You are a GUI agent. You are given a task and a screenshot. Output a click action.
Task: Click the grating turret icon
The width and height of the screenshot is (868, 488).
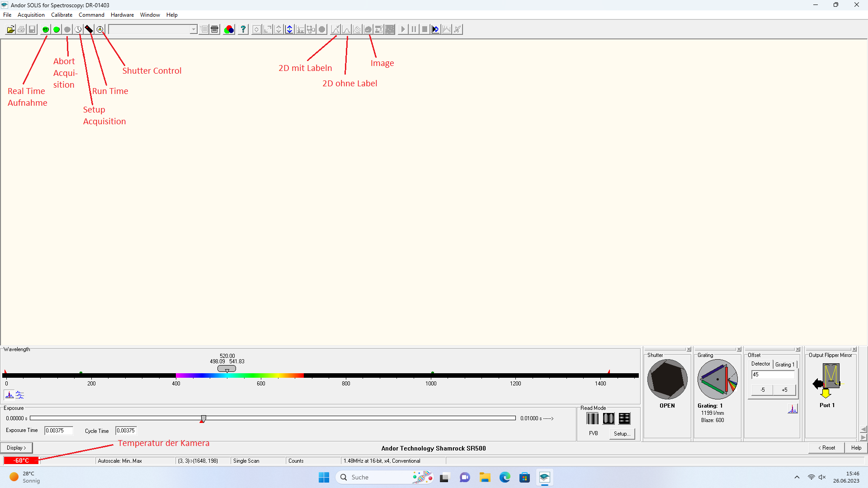pyautogui.click(x=717, y=379)
